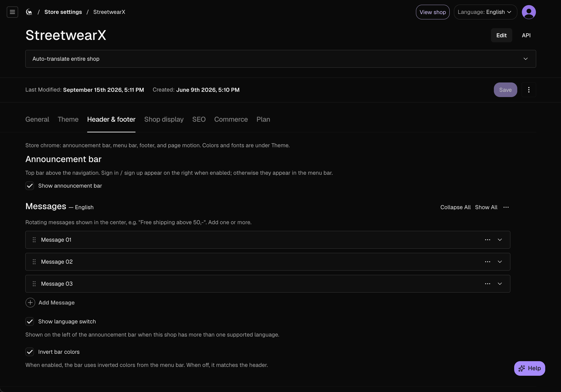The height and width of the screenshot is (392, 561).
Task: Grab the Message 02 drag handle
Action: pos(34,262)
